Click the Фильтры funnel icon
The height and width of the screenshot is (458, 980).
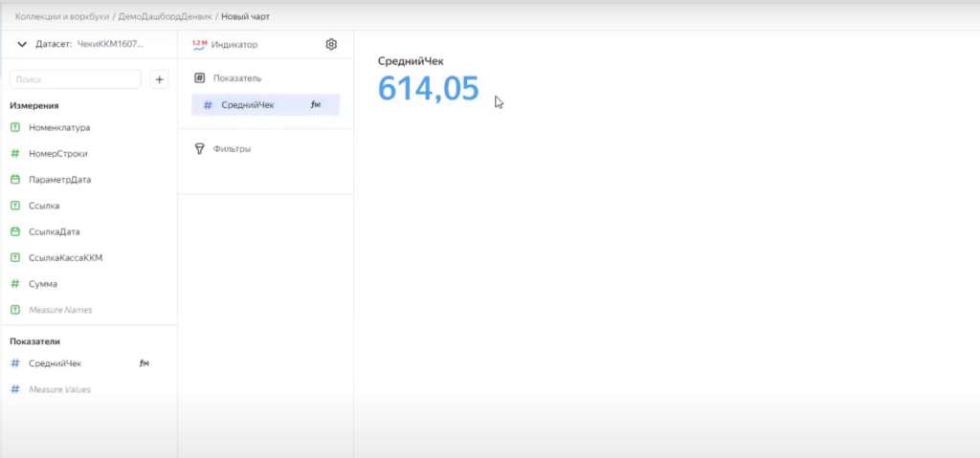click(199, 149)
